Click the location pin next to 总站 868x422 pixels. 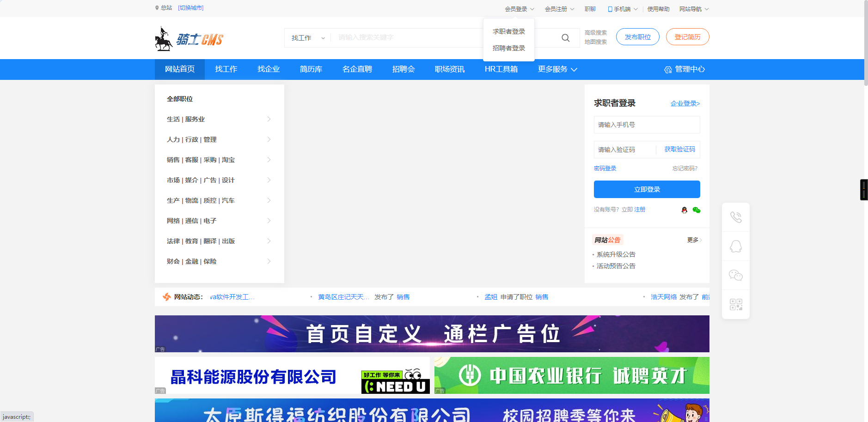pos(156,8)
